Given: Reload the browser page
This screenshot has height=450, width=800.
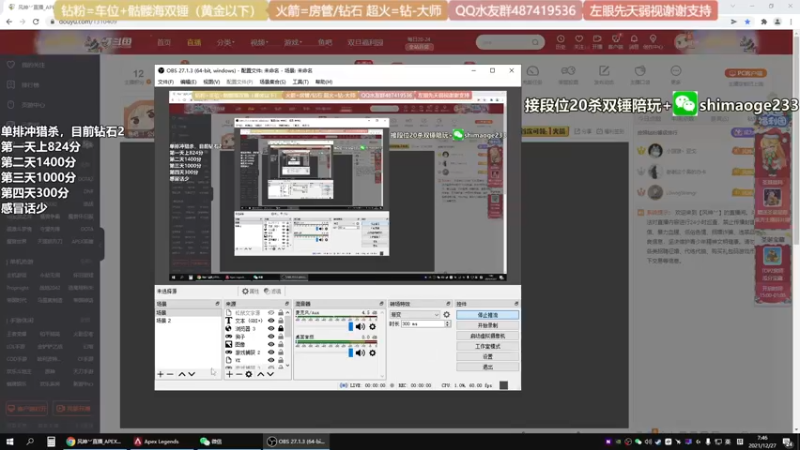Looking at the screenshot, I should tap(36, 22).
